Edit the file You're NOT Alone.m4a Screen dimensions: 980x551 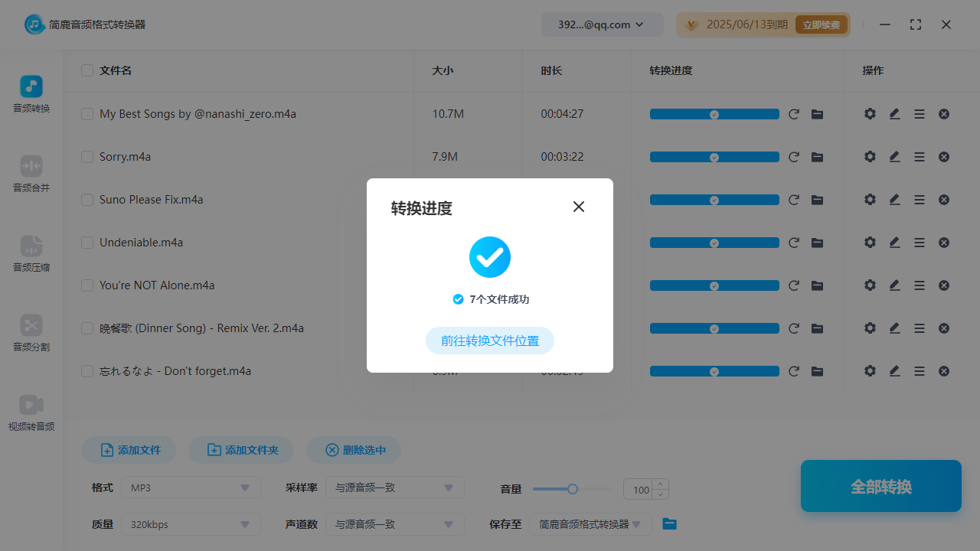click(x=893, y=285)
